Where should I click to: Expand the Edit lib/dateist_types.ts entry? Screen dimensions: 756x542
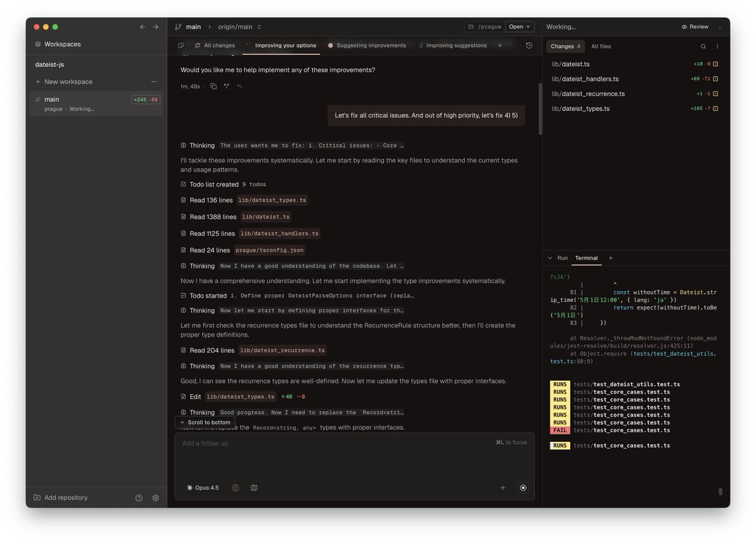click(243, 397)
